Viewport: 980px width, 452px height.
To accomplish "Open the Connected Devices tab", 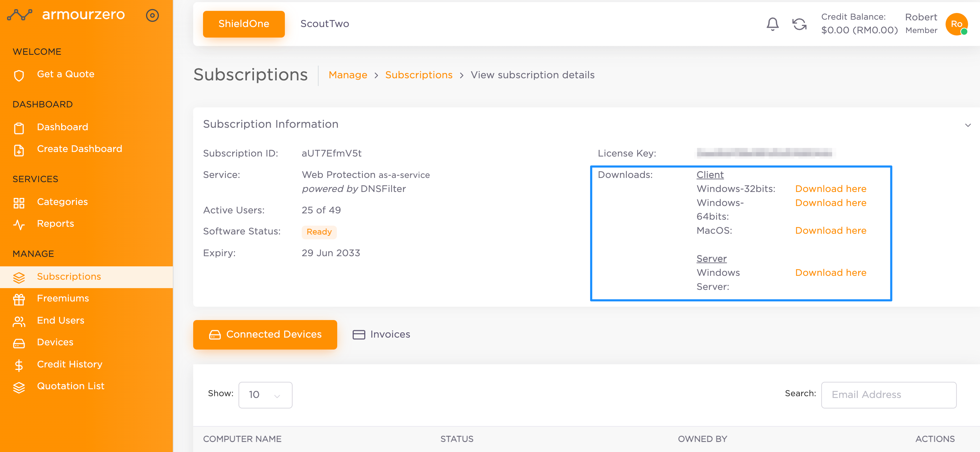I will [x=265, y=334].
